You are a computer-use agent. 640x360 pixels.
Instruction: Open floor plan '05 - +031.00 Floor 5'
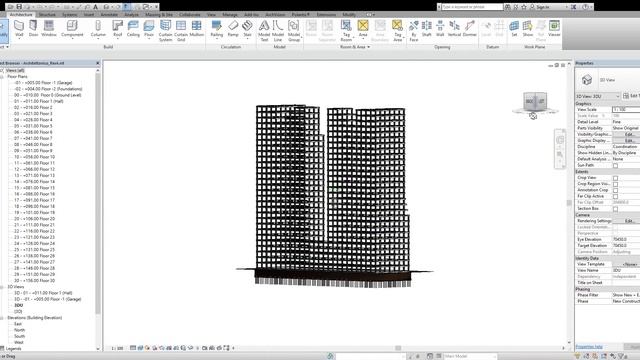[33, 126]
